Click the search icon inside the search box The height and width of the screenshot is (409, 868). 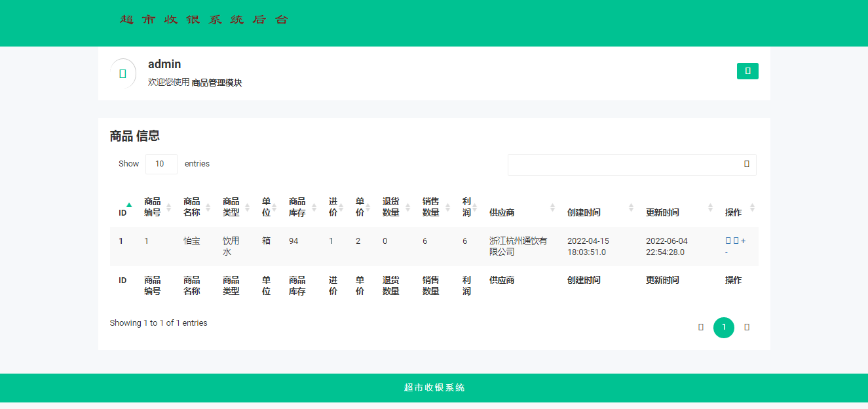click(x=747, y=164)
